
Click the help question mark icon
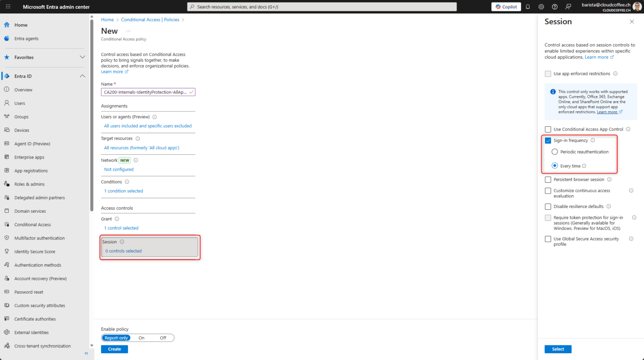[x=554, y=6]
